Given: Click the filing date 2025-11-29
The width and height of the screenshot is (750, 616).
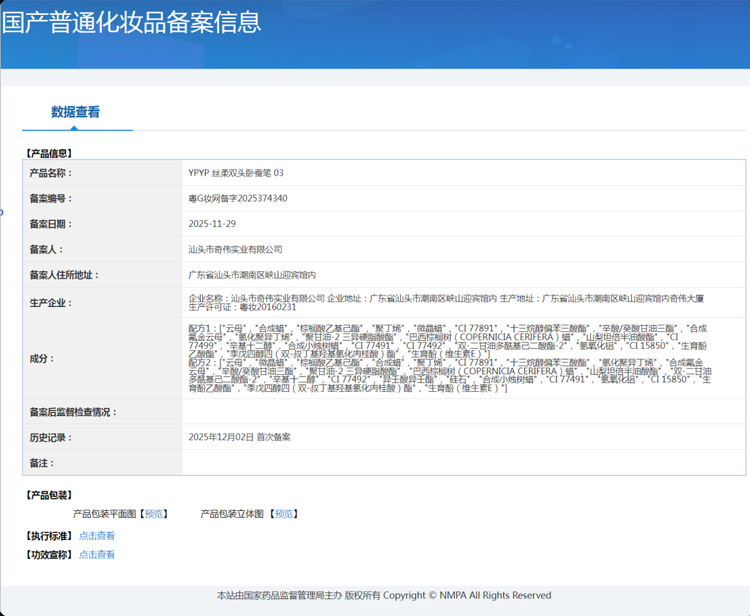Looking at the screenshot, I should 212,224.
